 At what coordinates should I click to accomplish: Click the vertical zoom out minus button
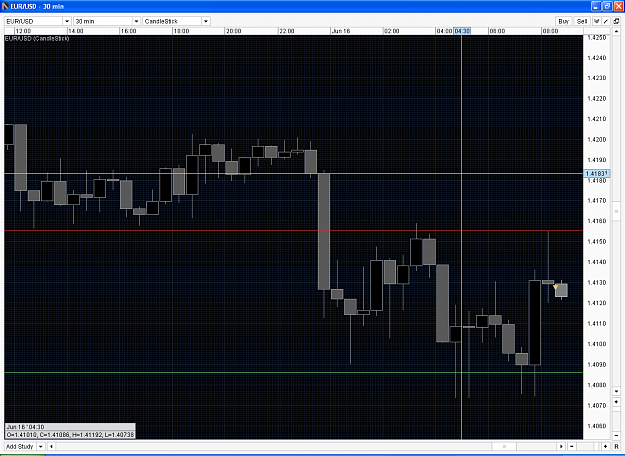coord(616,435)
